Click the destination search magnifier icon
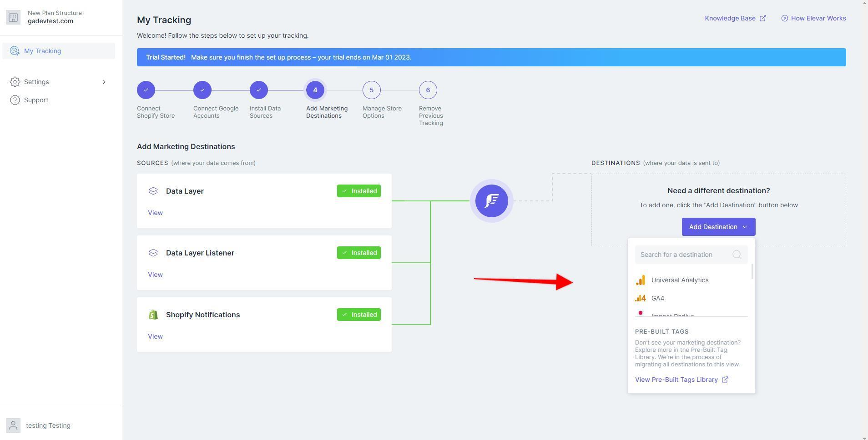This screenshot has height=440, width=868. [737, 255]
